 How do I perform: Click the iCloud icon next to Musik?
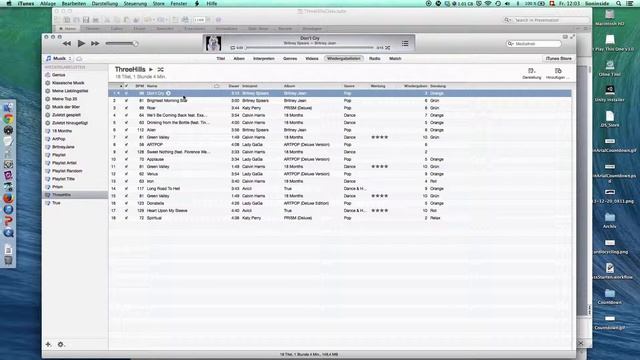point(79,59)
